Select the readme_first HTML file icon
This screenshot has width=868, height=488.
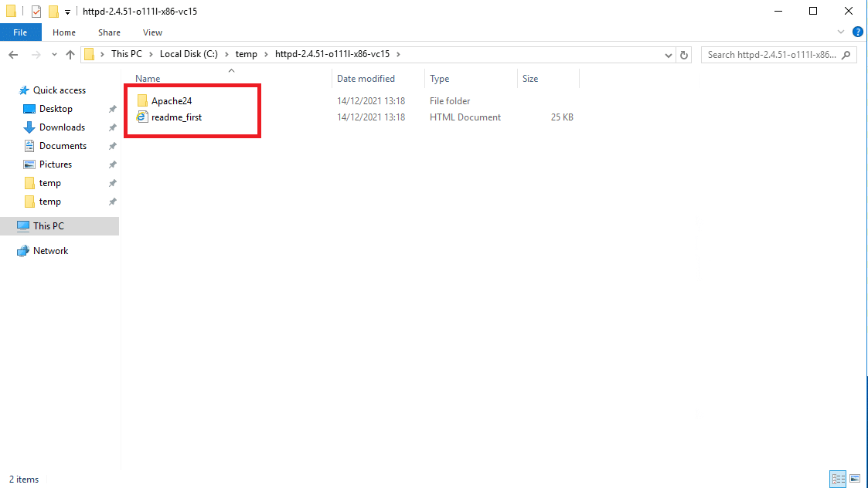point(142,117)
